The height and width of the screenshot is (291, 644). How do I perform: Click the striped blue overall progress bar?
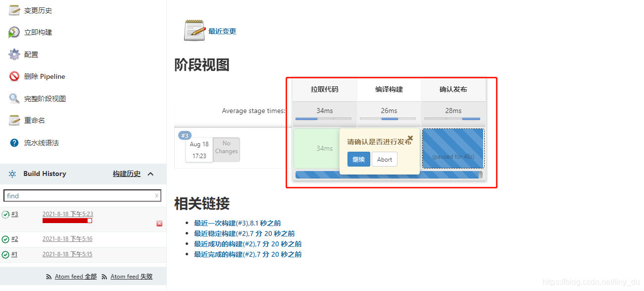tap(389, 175)
